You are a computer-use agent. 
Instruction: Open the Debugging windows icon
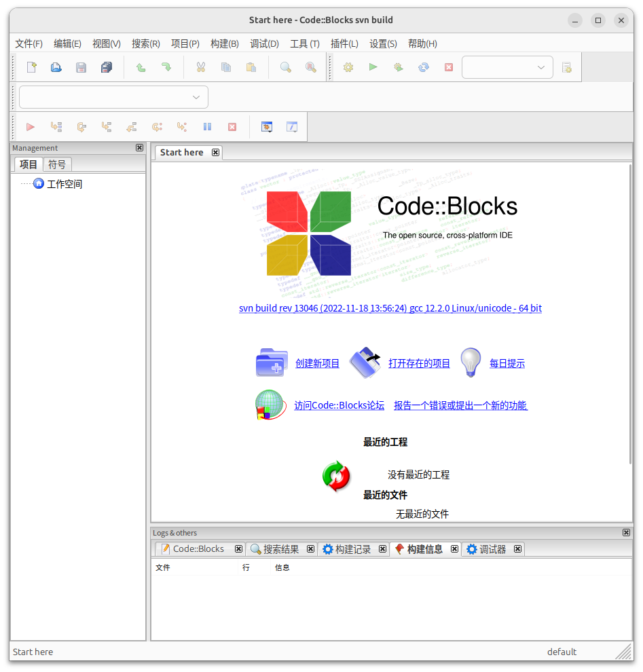click(x=267, y=127)
